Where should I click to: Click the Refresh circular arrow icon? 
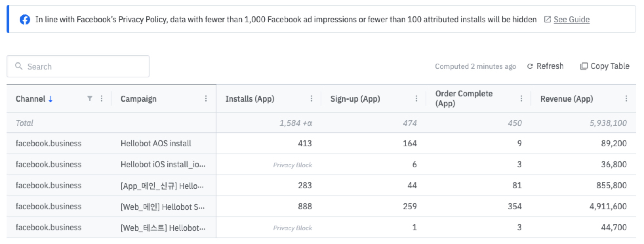pyautogui.click(x=530, y=67)
